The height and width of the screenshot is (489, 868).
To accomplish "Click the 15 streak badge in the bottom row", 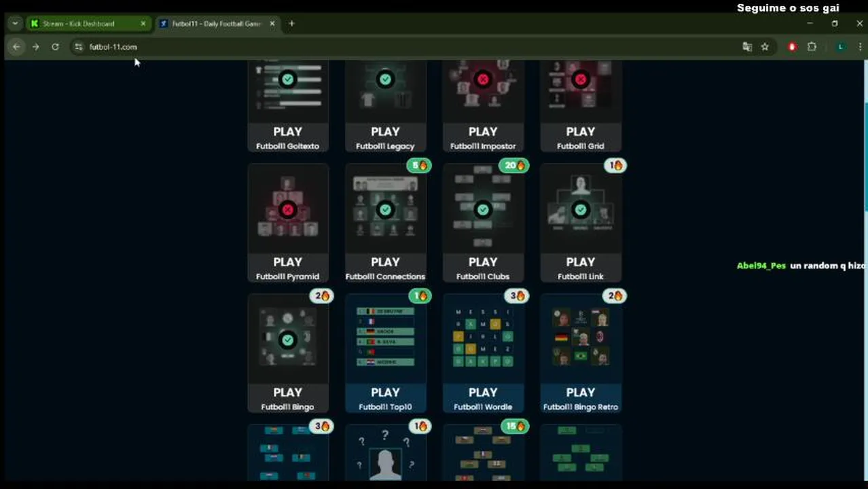I will [x=515, y=427].
